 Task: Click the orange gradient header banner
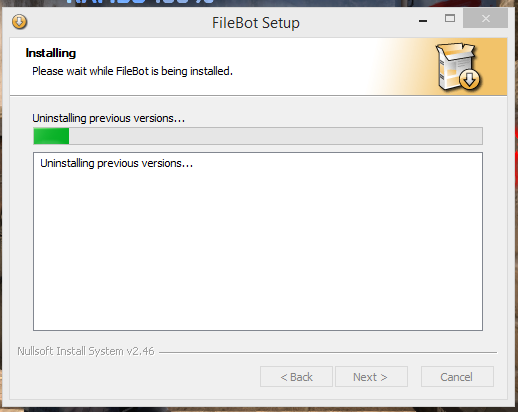(x=258, y=67)
